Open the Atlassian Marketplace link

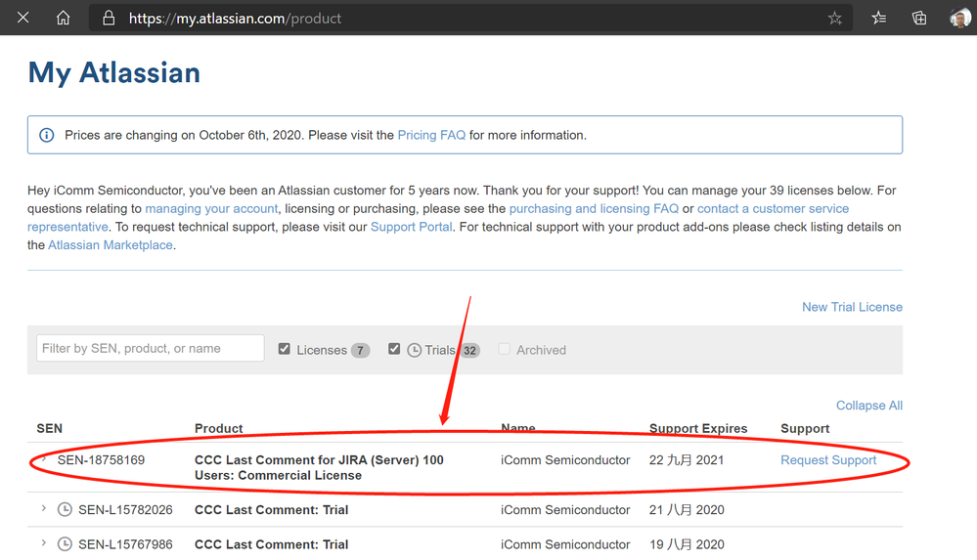(111, 244)
